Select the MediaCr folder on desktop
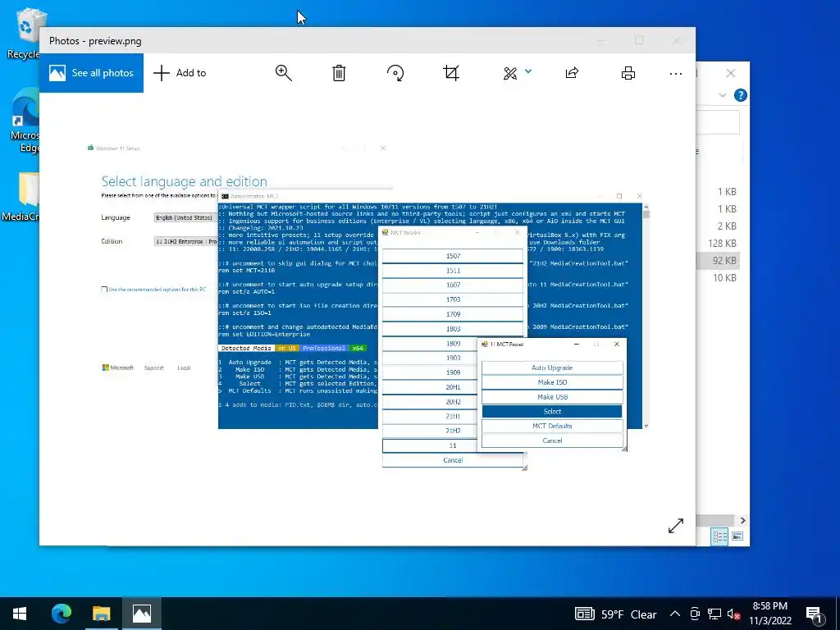Viewport: 840px width, 630px height. pos(21,197)
